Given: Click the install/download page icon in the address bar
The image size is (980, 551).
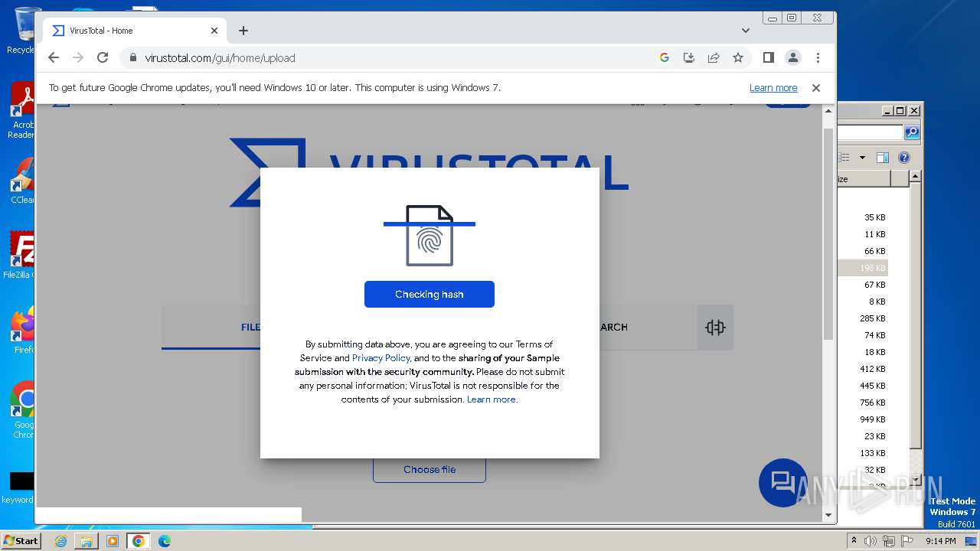Looking at the screenshot, I should click(688, 57).
